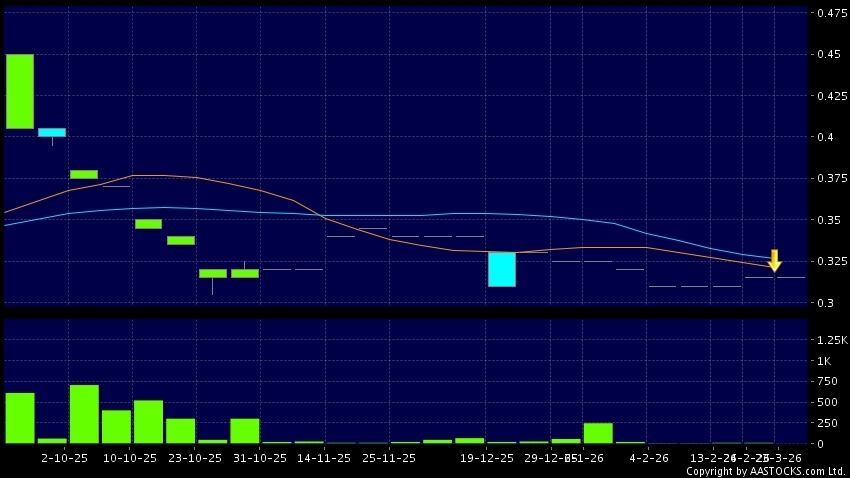Click the 0.475 price axis label
Image resolution: width=850 pixels, height=478 pixels.
coord(832,13)
